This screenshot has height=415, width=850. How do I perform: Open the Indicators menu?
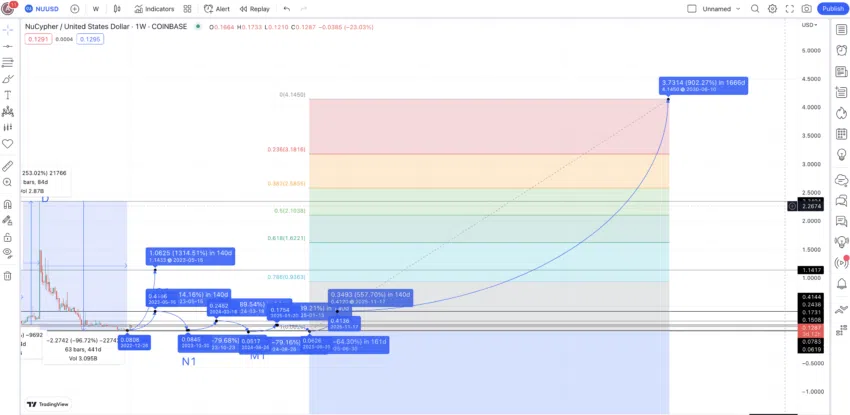click(154, 9)
